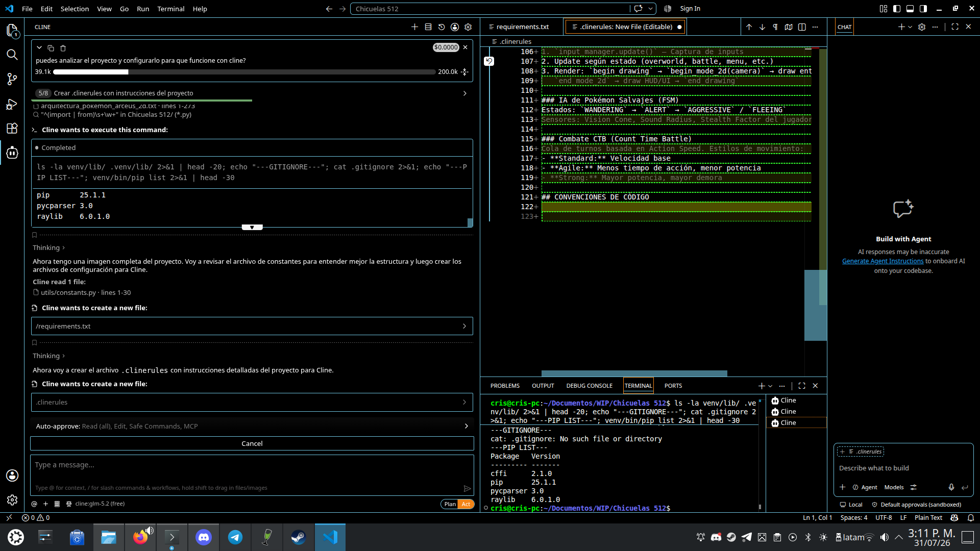Copy the Cline task text
The height and width of the screenshot is (551, 980).
coord(51,48)
